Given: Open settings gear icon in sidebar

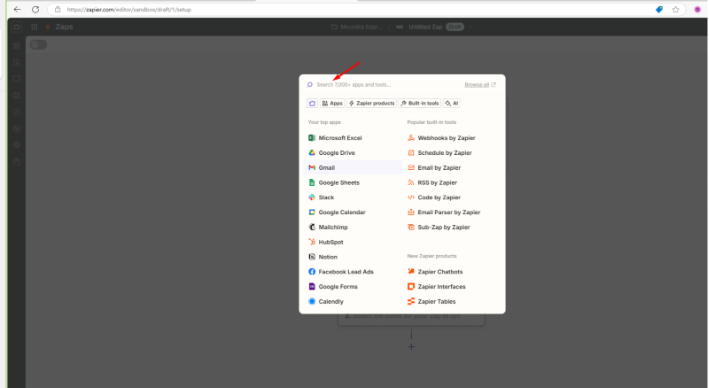Looking at the screenshot, I should point(17,145).
